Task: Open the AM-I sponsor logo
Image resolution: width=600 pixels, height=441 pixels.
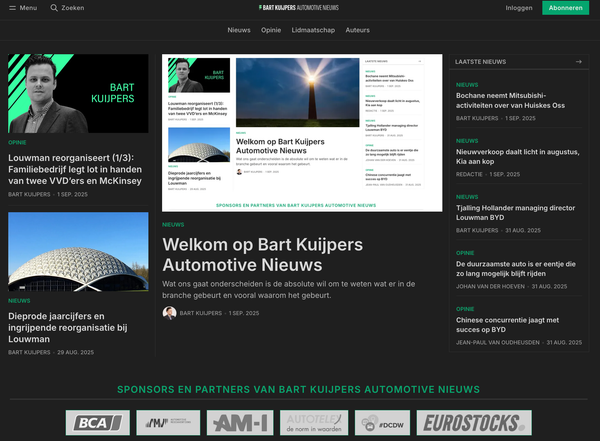Action: coord(240,423)
